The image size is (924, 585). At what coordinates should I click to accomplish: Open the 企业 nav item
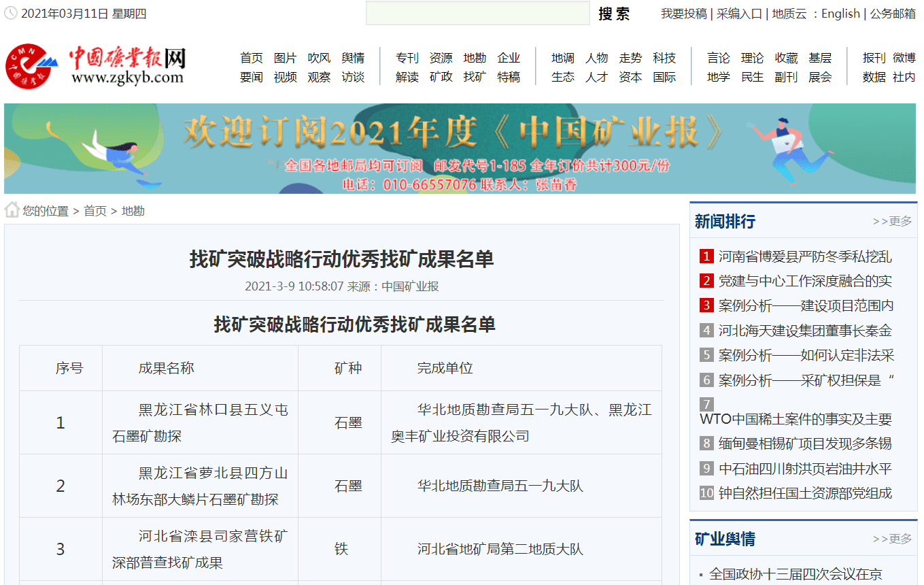click(x=509, y=58)
